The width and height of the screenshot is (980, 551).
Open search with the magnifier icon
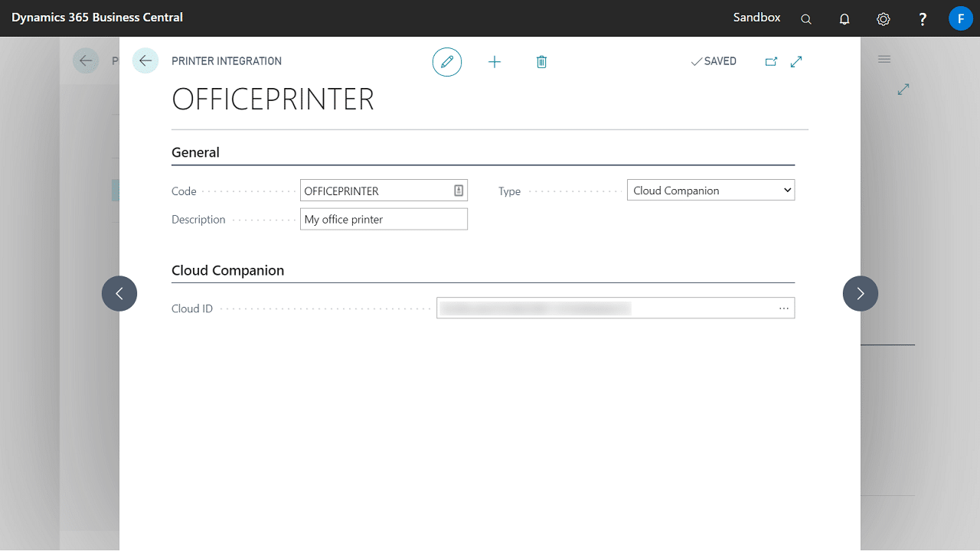coord(806,19)
